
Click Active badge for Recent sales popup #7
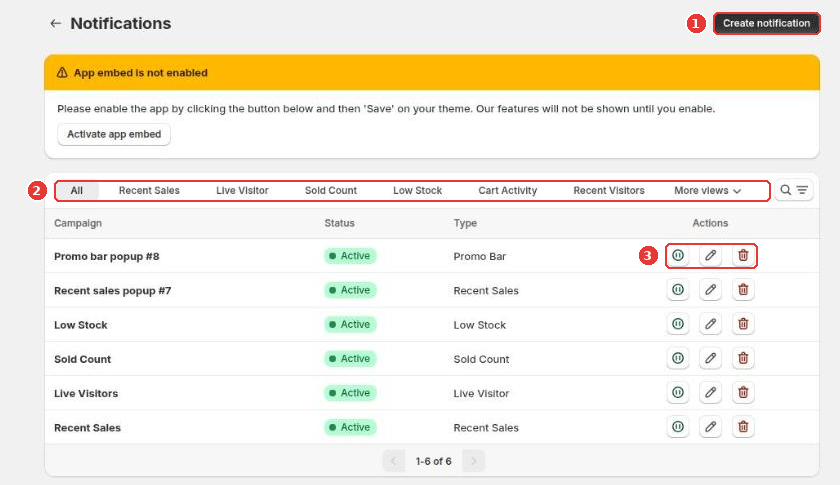click(x=350, y=290)
